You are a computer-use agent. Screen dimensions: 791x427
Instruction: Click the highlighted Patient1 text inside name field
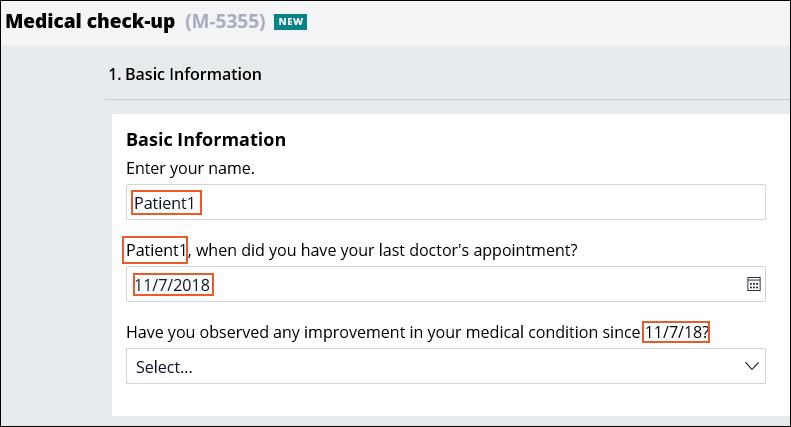[x=165, y=203]
